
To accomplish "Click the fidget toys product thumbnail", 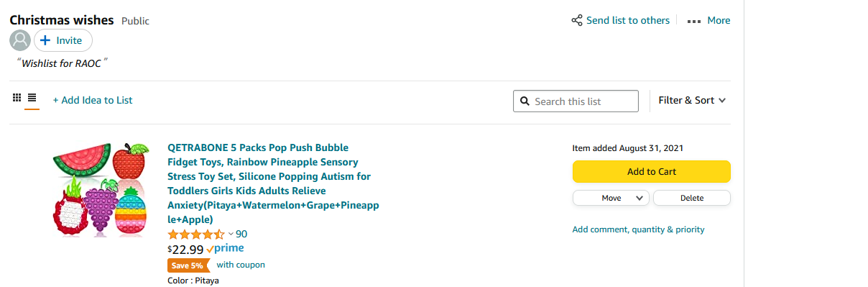I will (x=101, y=188).
